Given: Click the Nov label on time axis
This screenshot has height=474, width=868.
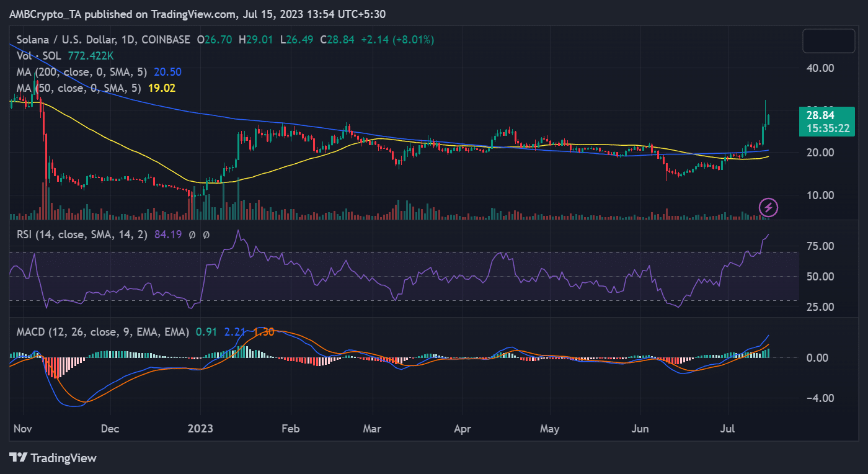Looking at the screenshot, I should [24, 429].
